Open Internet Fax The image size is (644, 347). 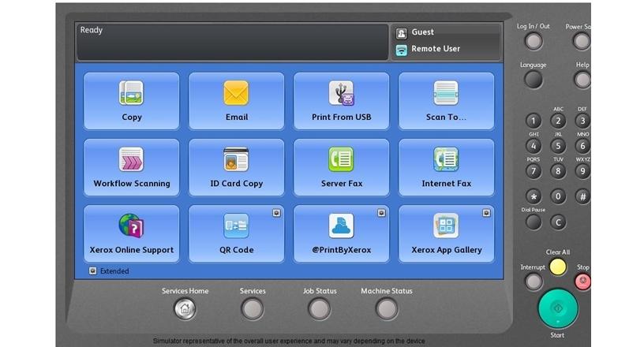[446, 167]
